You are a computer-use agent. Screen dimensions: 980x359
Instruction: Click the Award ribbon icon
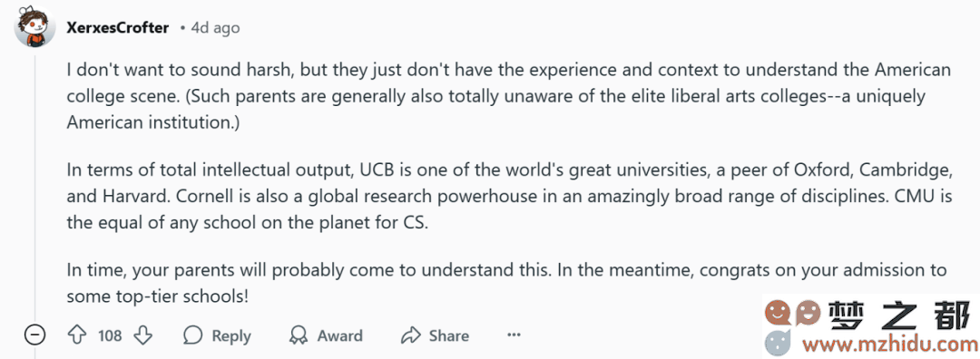(299, 335)
